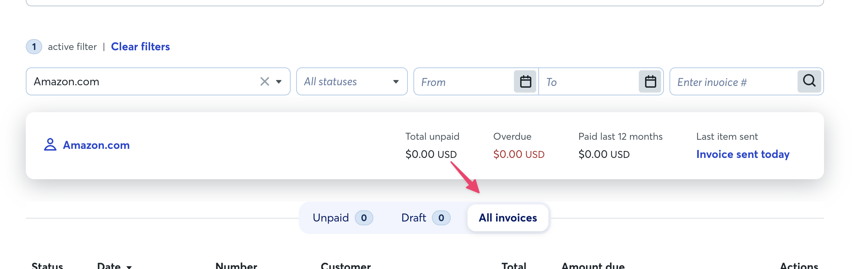Open the From date calendar picker

point(525,81)
